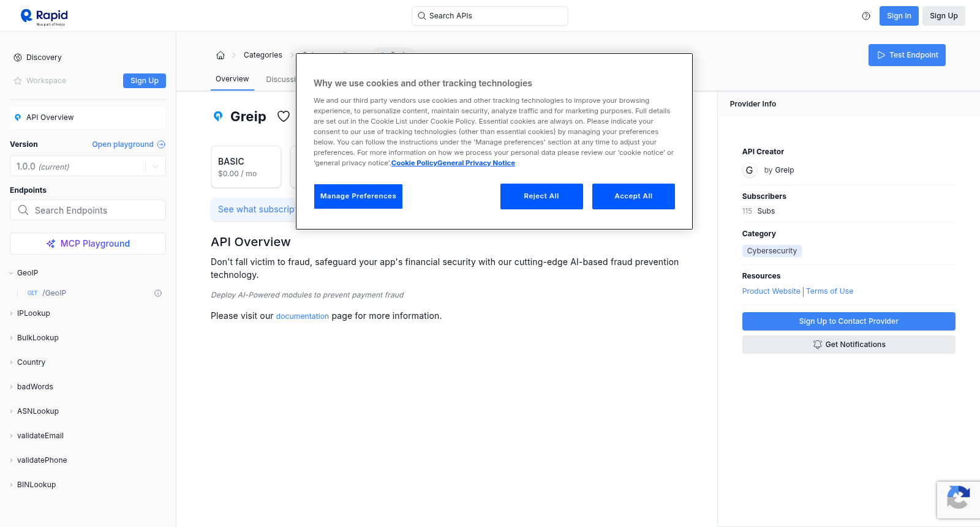Viewport: 980px width, 527px height.
Task: Click Reject All cookies
Action: 541,196
